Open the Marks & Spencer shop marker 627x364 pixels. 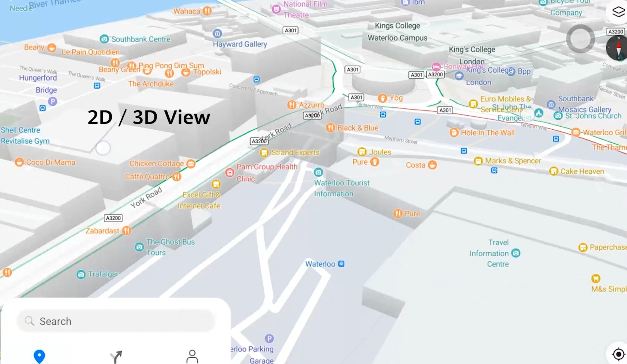[478, 161]
